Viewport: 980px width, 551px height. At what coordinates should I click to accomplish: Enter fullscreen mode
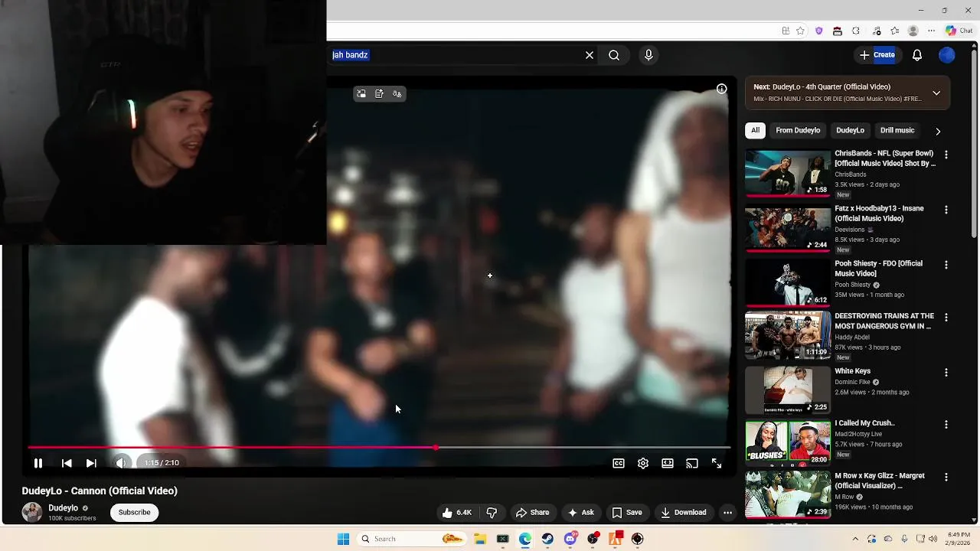tap(717, 463)
